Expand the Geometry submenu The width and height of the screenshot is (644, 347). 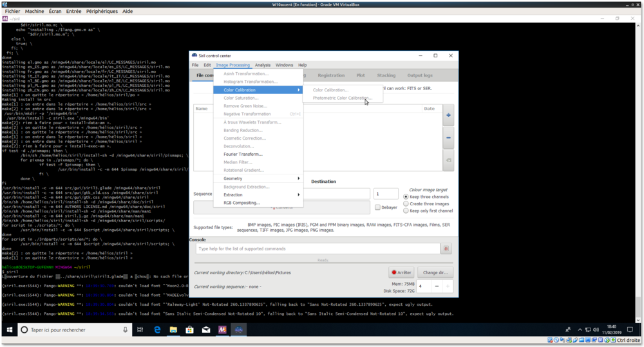pos(258,178)
